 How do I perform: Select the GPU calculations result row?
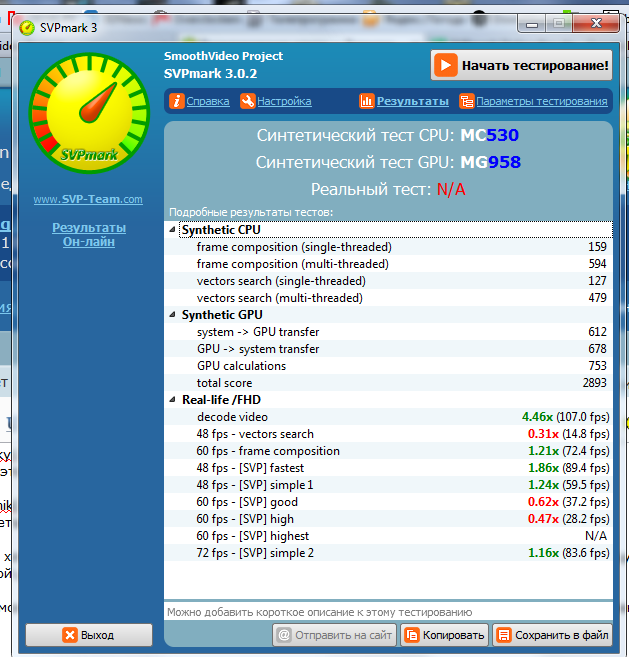[388, 366]
